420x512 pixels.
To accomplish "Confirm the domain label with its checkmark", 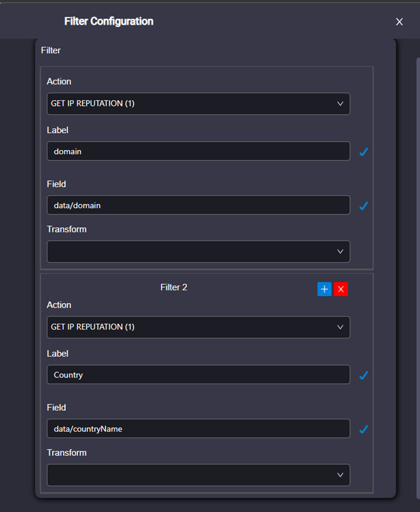I will (x=364, y=152).
